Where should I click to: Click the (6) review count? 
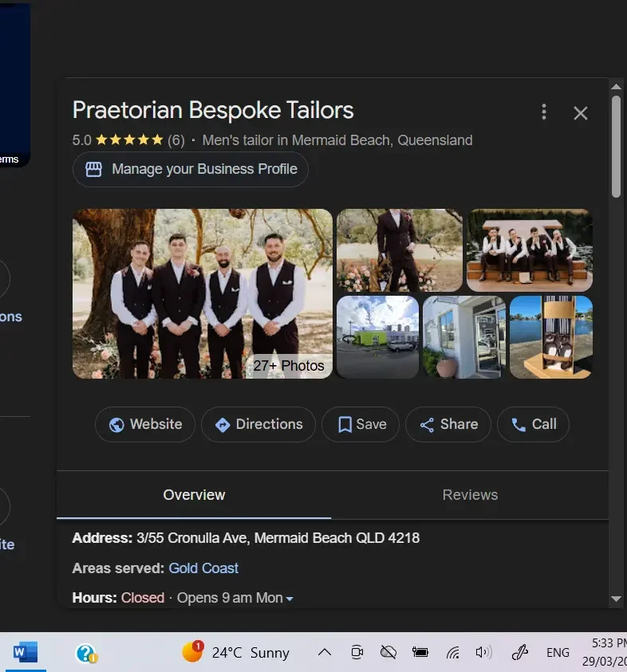(x=175, y=140)
